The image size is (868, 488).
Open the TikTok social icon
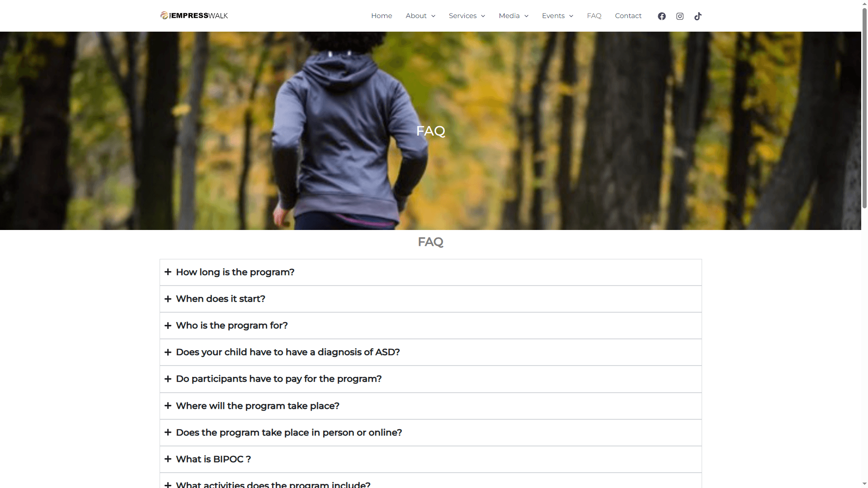(x=698, y=16)
